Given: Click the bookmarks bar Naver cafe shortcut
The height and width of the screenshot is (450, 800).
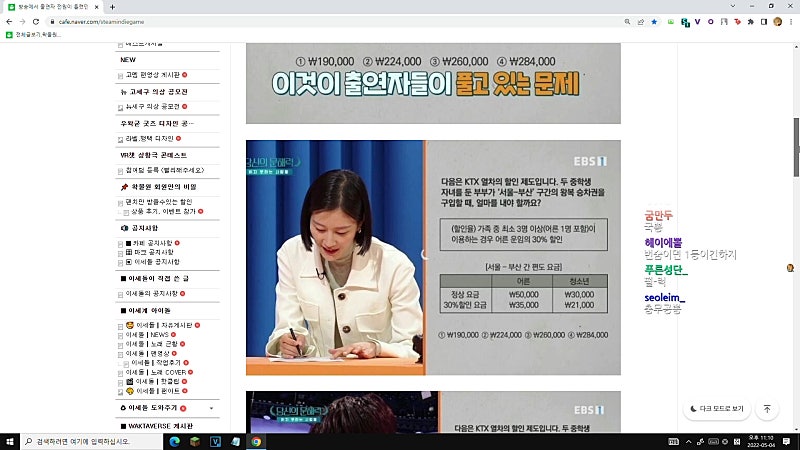Looking at the screenshot, I should click(33, 35).
